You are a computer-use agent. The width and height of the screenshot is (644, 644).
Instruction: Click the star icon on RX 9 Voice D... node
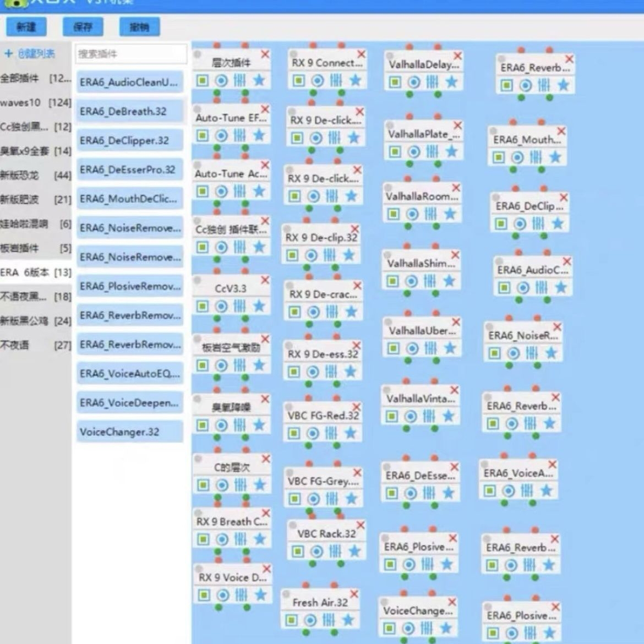pos(260,594)
